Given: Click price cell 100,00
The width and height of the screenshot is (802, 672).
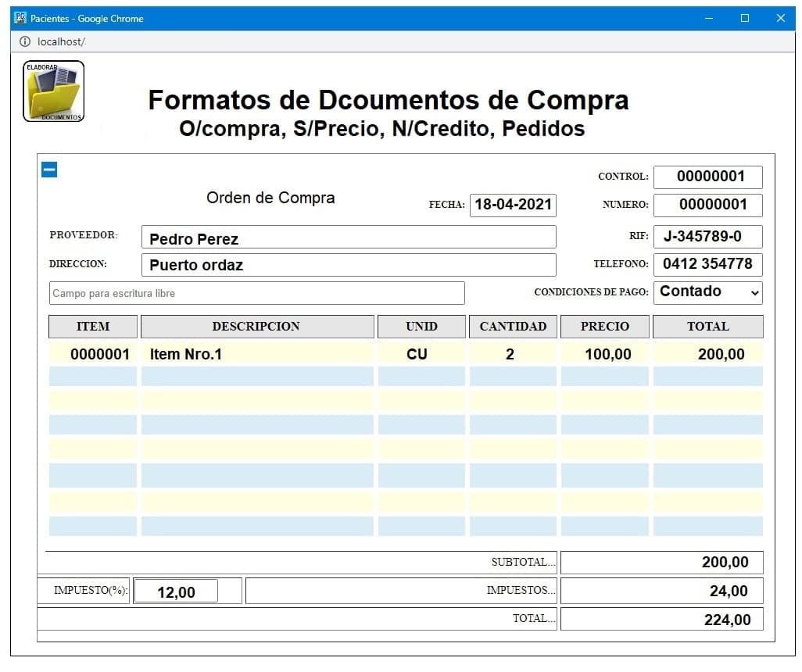Looking at the screenshot, I should coord(605,354).
